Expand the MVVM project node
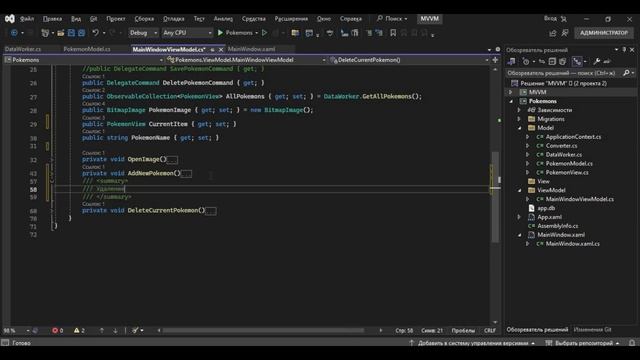 [x=511, y=92]
